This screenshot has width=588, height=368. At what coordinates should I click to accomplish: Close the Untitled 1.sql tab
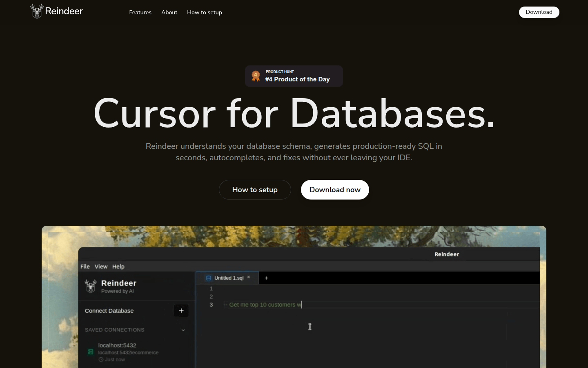tap(249, 277)
